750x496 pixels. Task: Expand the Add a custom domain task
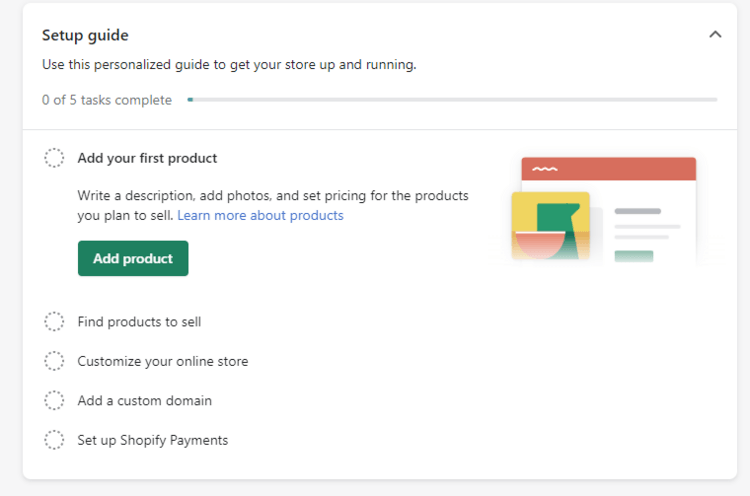point(144,401)
